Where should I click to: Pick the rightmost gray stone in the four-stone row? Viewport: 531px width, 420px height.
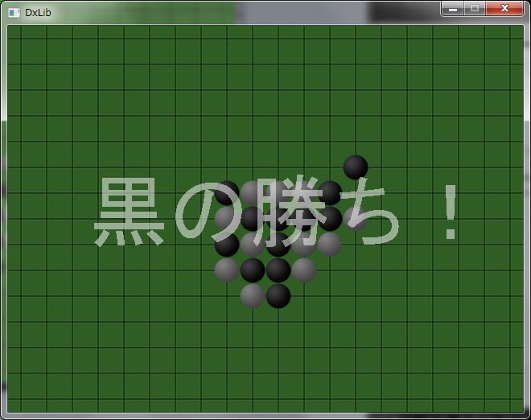click(x=304, y=270)
